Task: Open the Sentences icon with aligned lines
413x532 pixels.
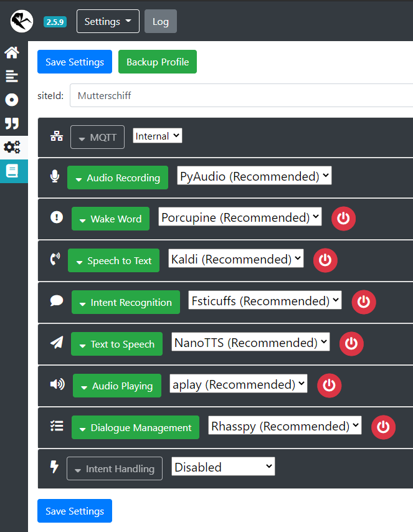Action: click(x=12, y=76)
